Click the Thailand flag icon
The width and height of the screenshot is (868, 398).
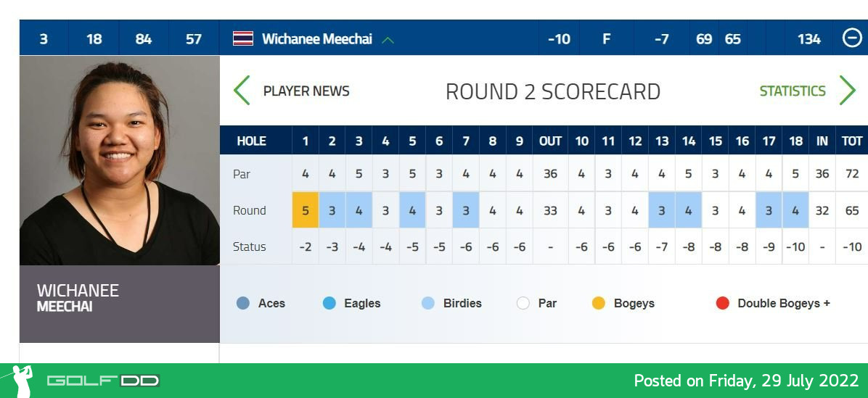pos(243,38)
